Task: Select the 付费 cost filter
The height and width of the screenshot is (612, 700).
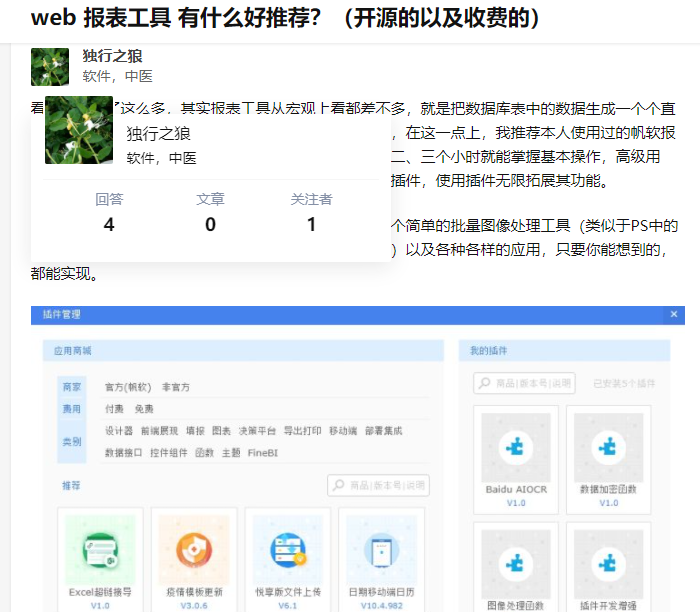Action: [x=114, y=409]
